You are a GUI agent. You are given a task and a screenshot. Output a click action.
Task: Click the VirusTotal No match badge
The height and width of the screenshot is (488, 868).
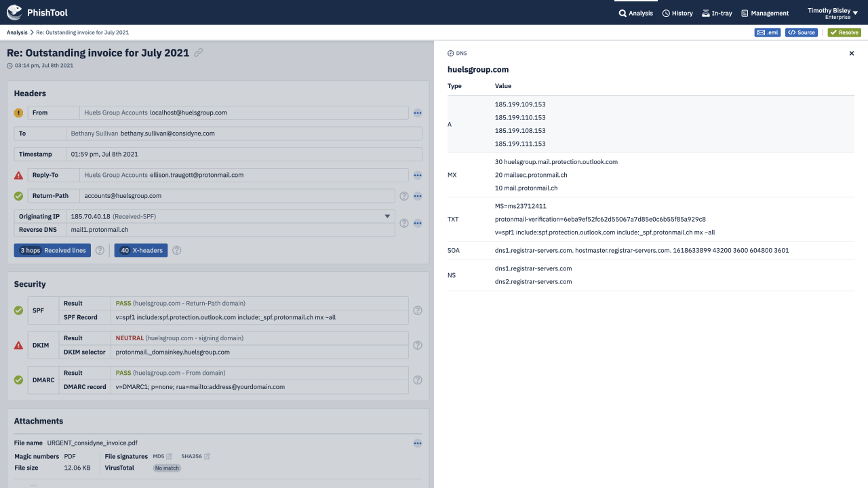[x=167, y=468]
